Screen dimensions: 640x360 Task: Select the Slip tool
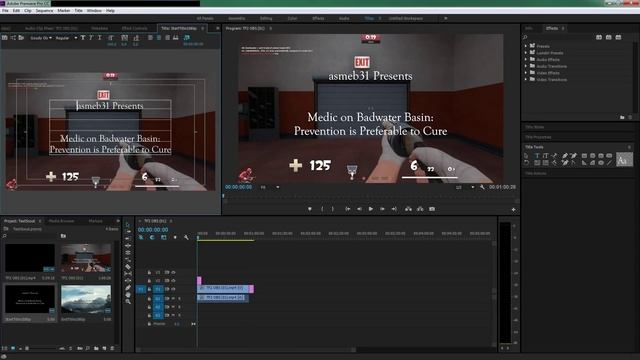point(128,273)
